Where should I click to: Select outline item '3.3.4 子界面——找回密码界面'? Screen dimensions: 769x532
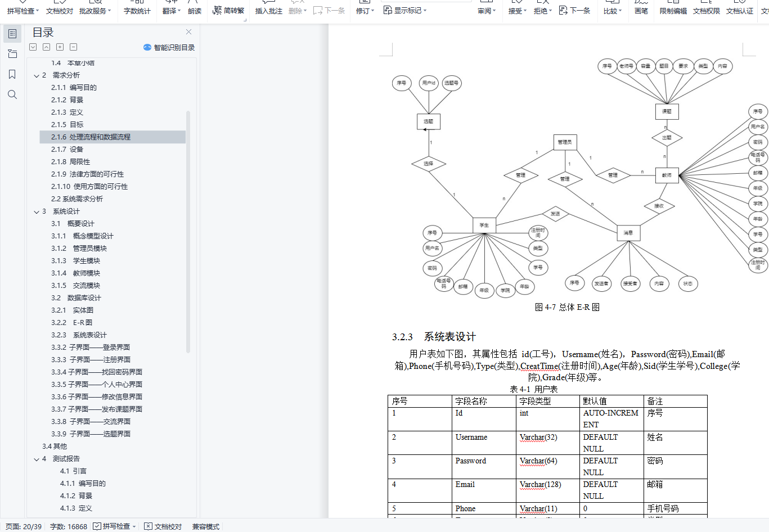coord(97,372)
